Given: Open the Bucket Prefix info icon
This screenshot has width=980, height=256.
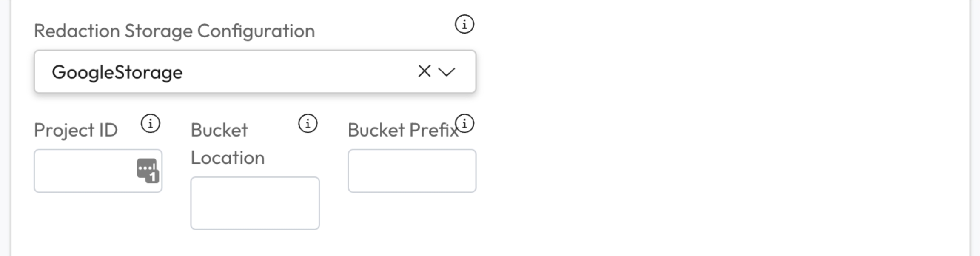Looking at the screenshot, I should pyautogui.click(x=464, y=124).
